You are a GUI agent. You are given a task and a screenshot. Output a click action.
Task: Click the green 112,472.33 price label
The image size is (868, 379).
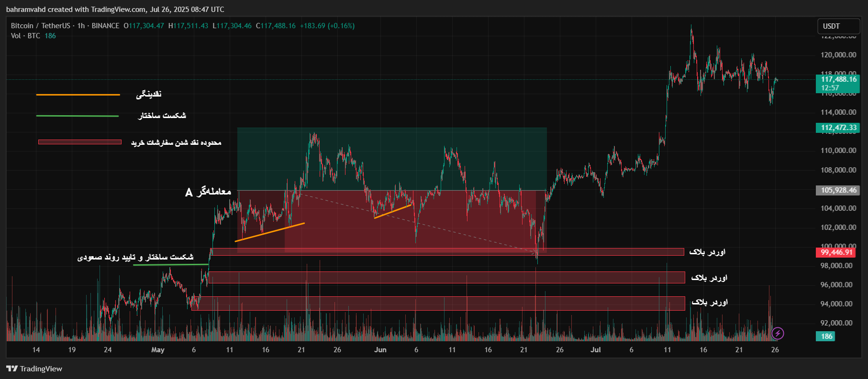838,128
